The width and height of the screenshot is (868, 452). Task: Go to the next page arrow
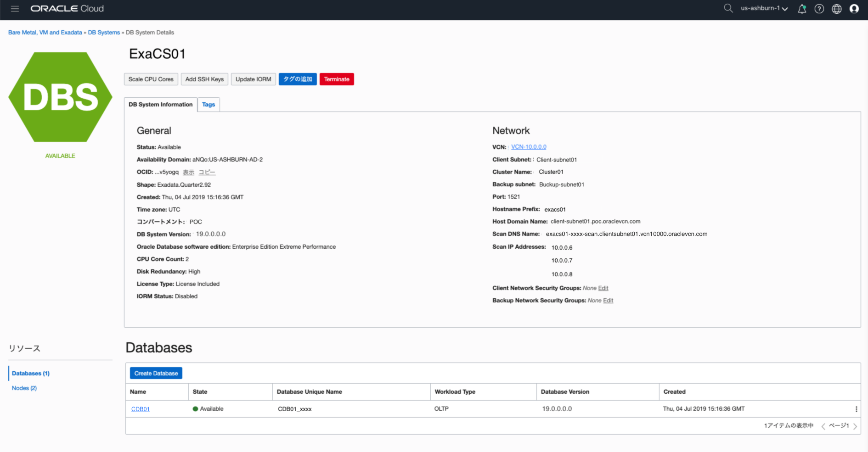pos(855,426)
